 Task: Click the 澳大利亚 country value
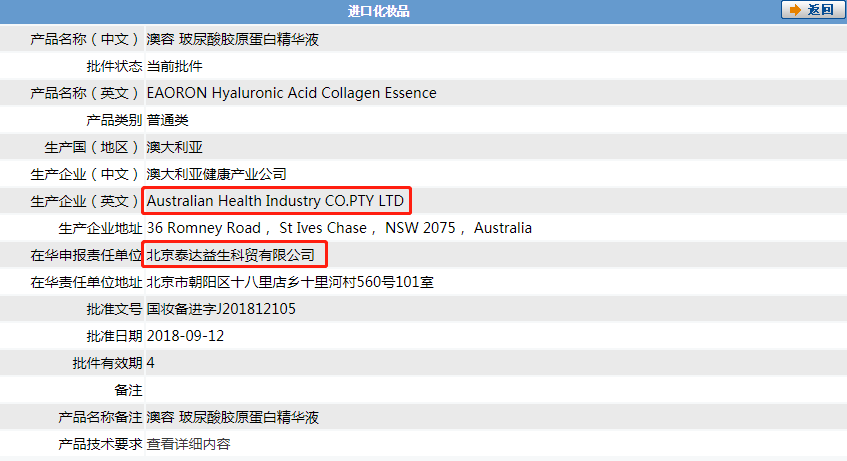(174, 147)
